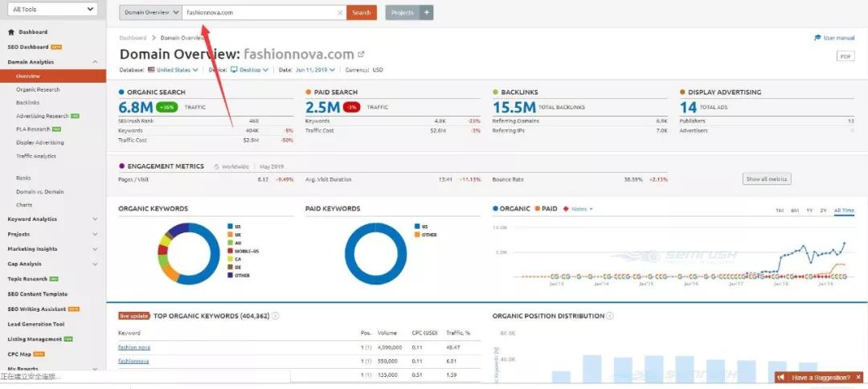
Task: Toggle the Organic series in trend chart
Action: point(511,209)
